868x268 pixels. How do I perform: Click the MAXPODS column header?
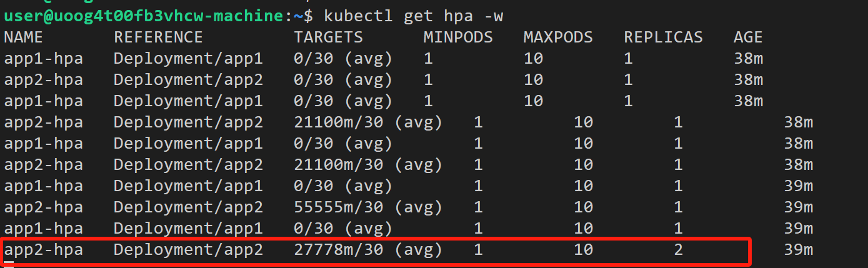click(x=558, y=37)
